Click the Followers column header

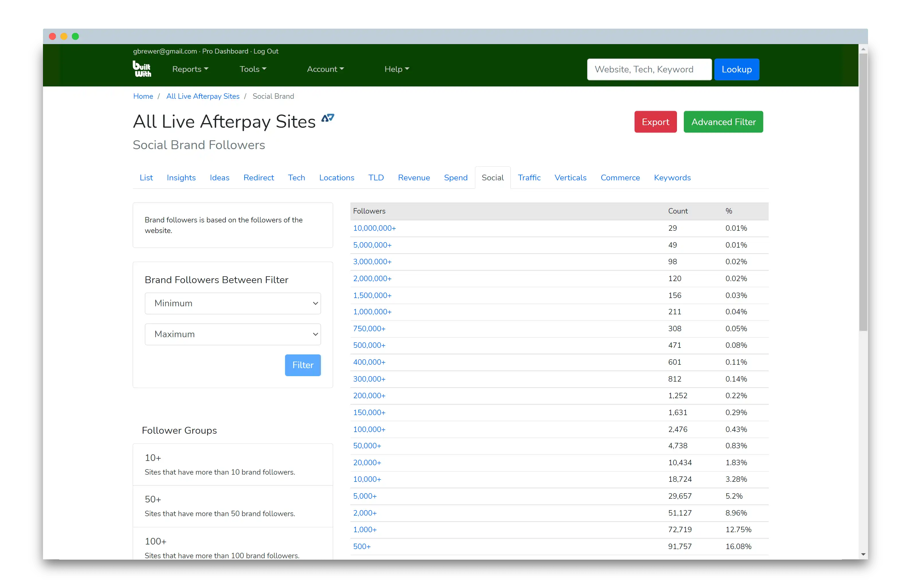[x=369, y=211]
